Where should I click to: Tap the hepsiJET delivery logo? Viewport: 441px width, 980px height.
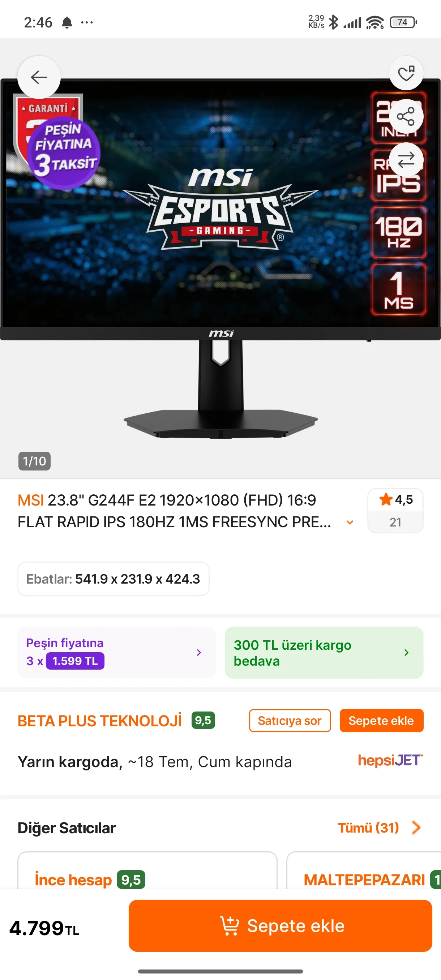[390, 761]
